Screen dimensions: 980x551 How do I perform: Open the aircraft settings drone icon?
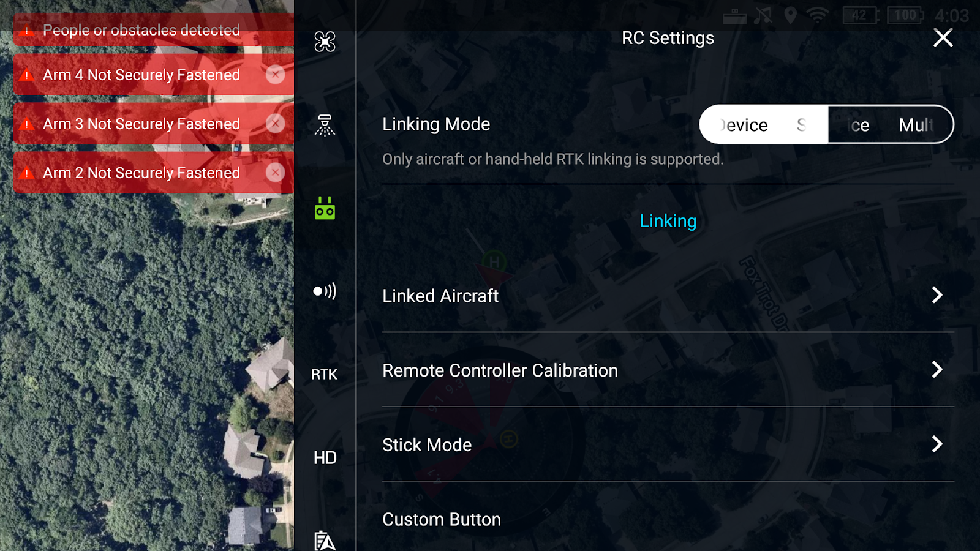pos(325,42)
